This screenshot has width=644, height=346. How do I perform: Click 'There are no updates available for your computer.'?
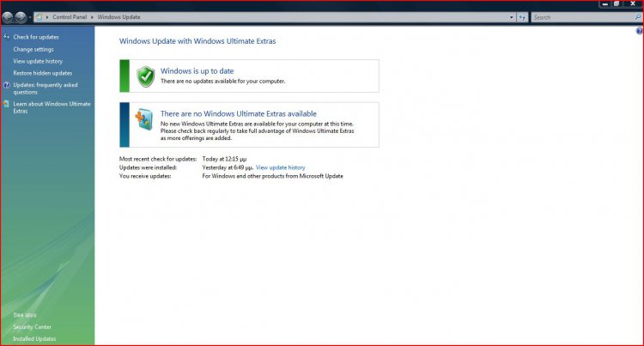222,82
